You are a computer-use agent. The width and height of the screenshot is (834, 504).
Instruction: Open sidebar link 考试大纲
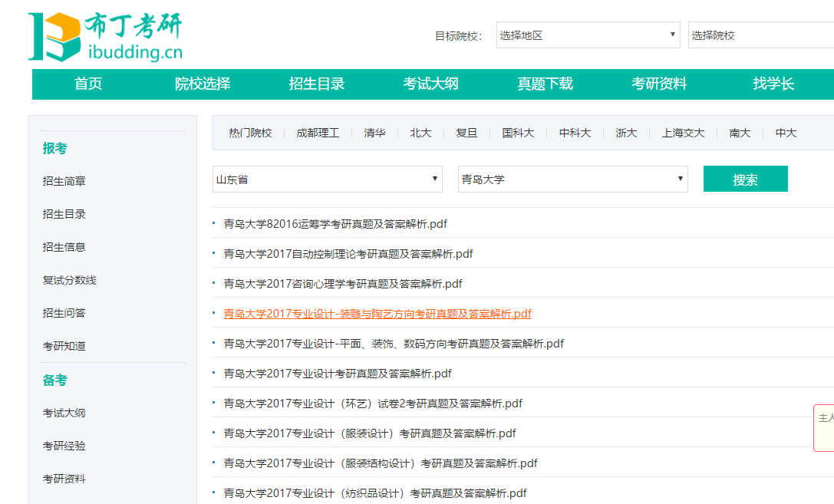64,413
